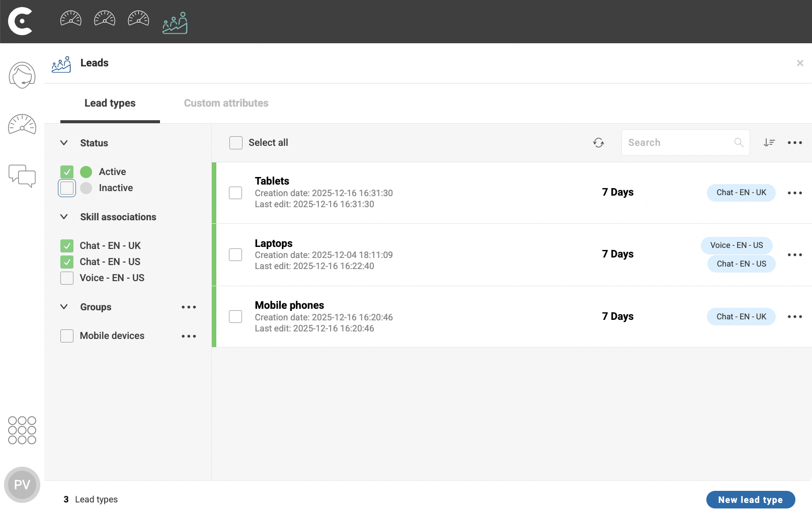Enable the Inactive status filter
The width and height of the screenshot is (812, 517).
click(67, 188)
